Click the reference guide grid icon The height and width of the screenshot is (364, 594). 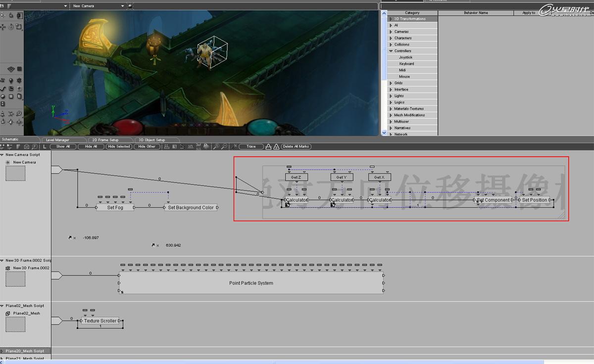pos(19,69)
